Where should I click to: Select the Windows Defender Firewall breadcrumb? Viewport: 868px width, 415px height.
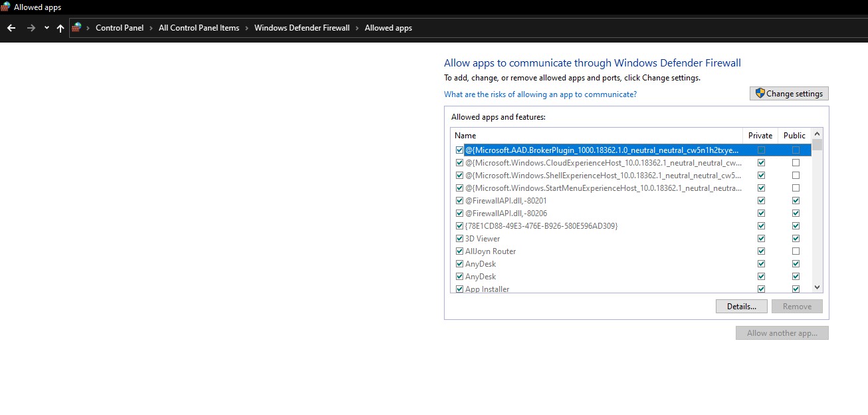coord(302,28)
